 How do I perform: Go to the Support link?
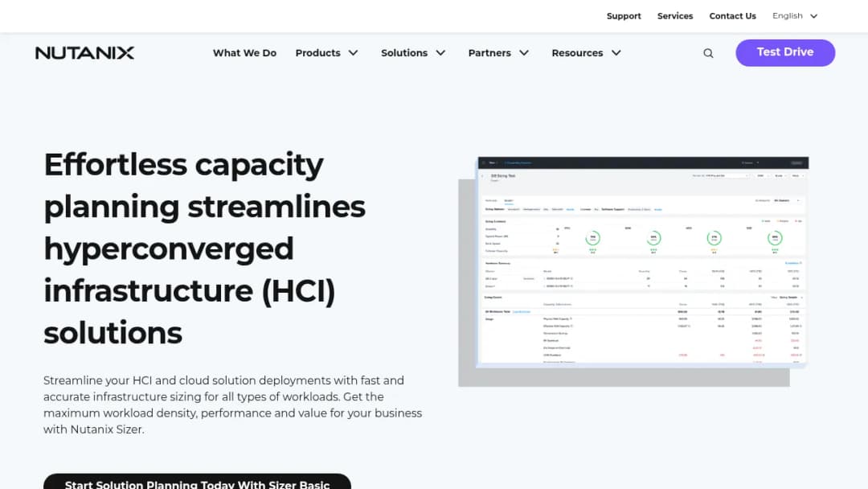[x=624, y=16]
